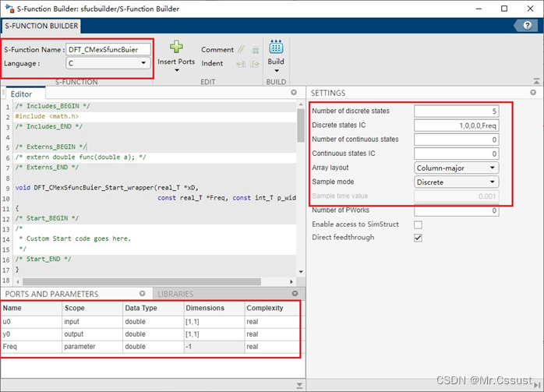Image resolution: width=544 pixels, height=392 pixels.
Task: Open help via the question mark icon
Action: coord(528,25)
